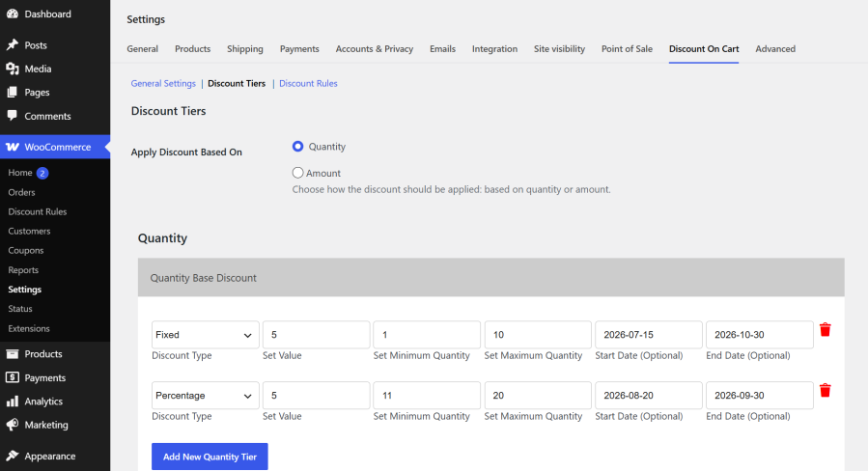This screenshot has width=868, height=471.
Task: Click the Pages icon in sidebar
Action: pos(13,93)
